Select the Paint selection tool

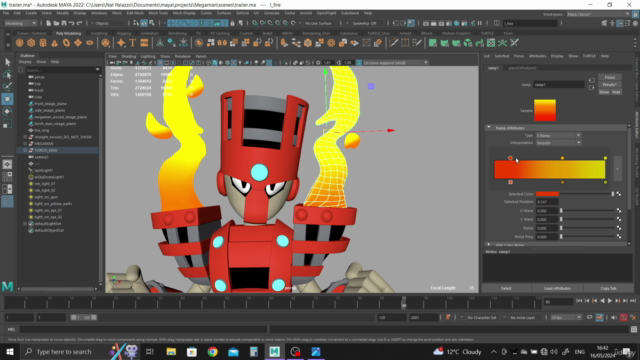coord(7,87)
